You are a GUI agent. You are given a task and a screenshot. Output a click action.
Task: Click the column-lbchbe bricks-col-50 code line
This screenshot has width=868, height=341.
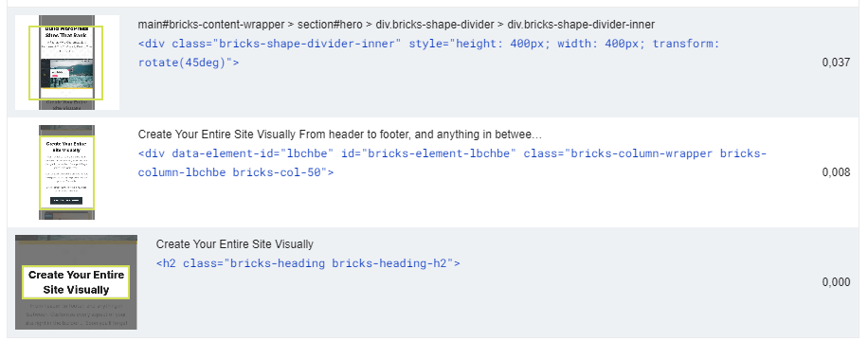[x=236, y=172]
